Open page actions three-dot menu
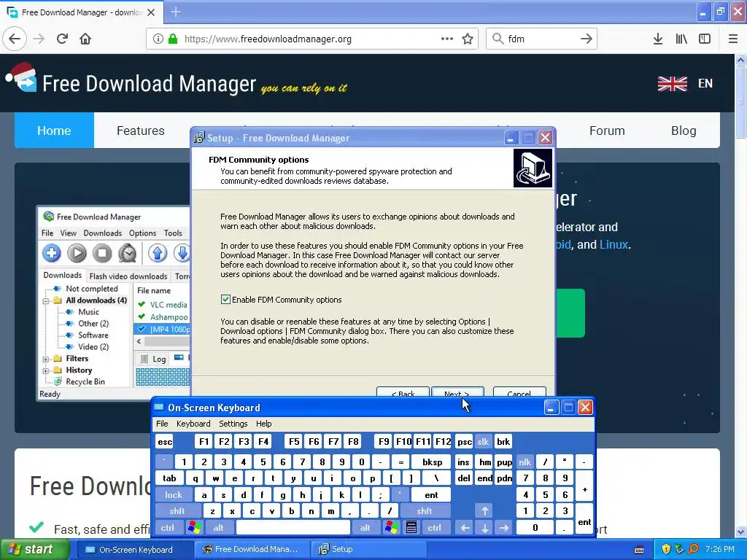Image resolution: width=747 pixels, height=560 pixels. click(x=447, y=39)
